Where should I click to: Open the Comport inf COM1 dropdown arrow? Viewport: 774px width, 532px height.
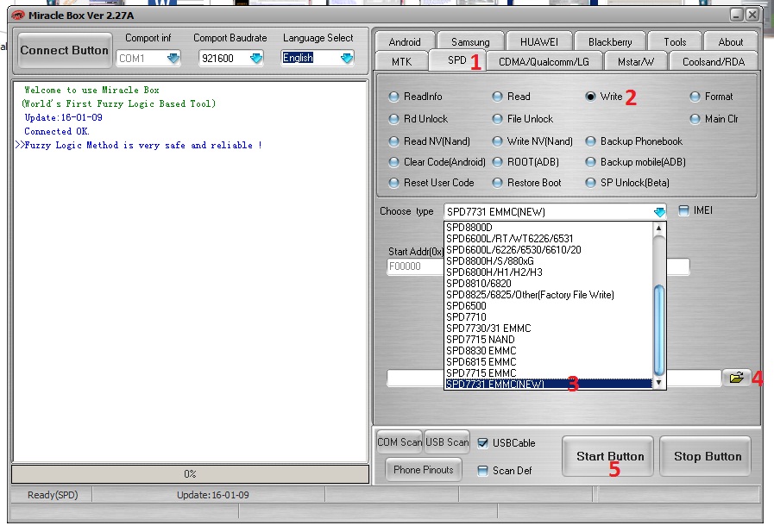(x=173, y=58)
